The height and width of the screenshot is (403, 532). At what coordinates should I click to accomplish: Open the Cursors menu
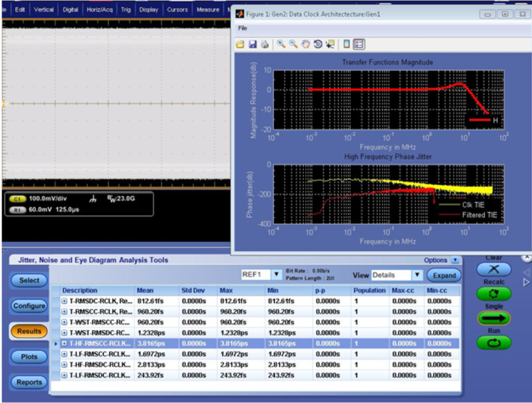click(177, 9)
